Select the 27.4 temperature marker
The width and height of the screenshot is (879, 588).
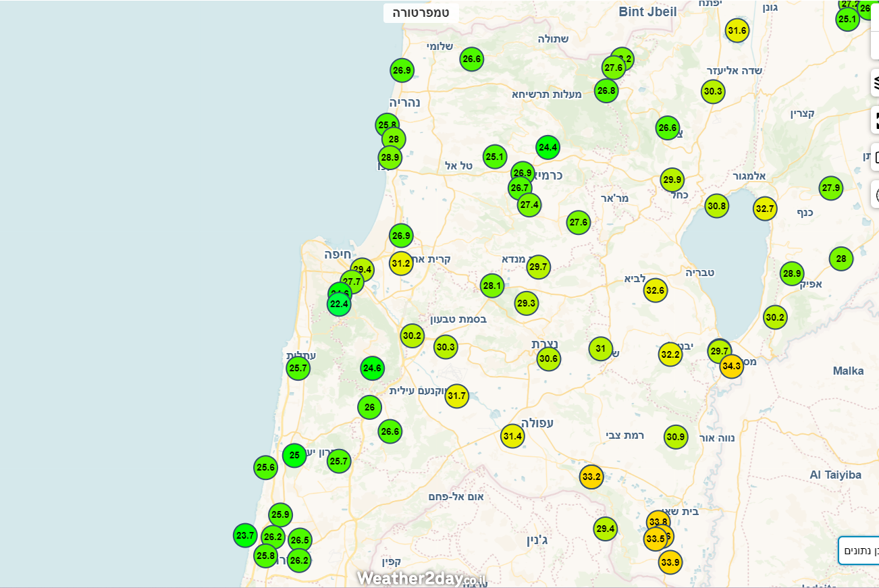pos(529,204)
